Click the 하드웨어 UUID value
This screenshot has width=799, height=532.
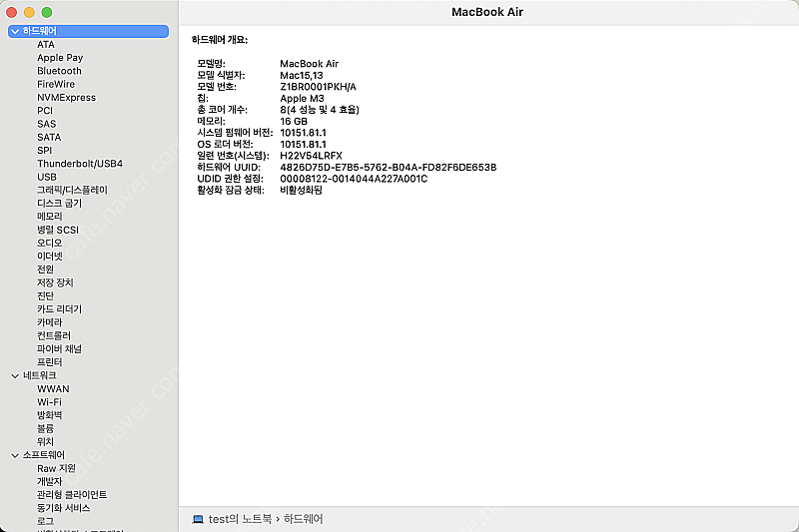[x=389, y=168]
